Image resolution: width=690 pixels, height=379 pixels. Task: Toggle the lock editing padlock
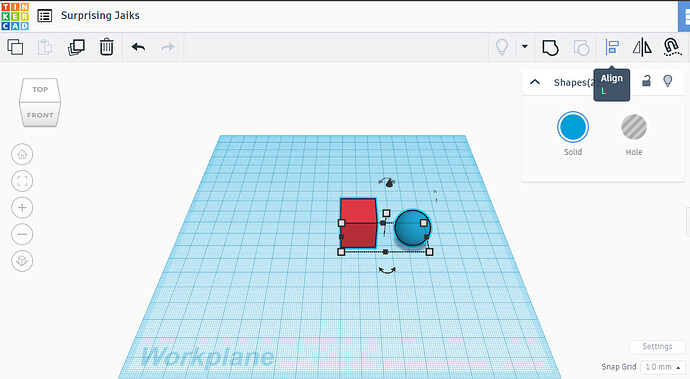[x=646, y=81]
